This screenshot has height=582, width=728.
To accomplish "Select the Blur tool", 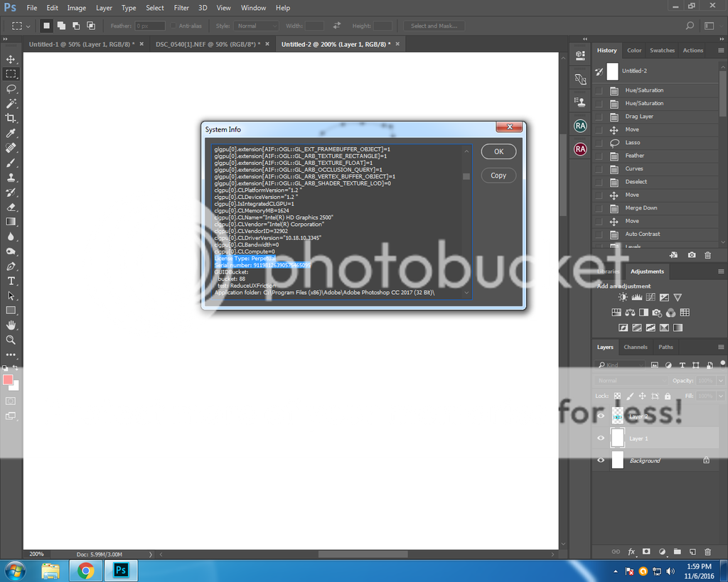I will 11,237.
